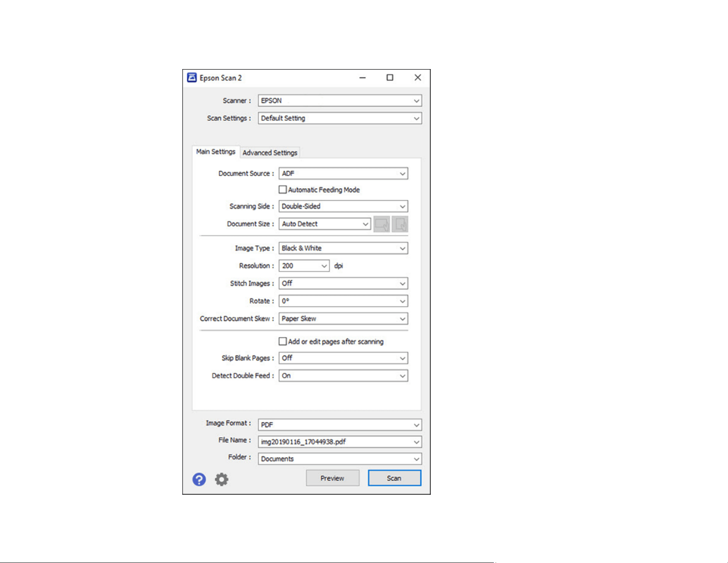Click the 'Detect Double Feed :' label

(243, 376)
